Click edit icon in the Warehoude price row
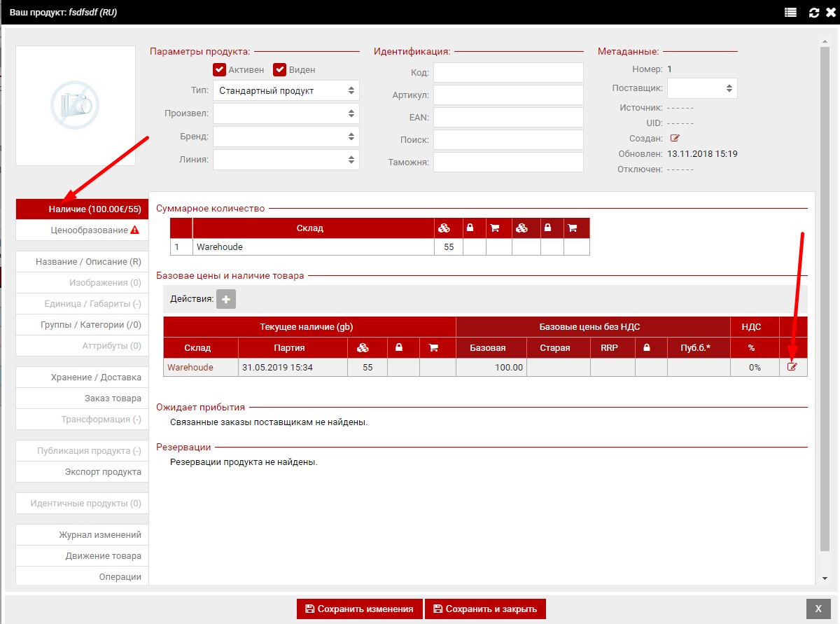Viewport: 840px width, 624px height. [792, 367]
